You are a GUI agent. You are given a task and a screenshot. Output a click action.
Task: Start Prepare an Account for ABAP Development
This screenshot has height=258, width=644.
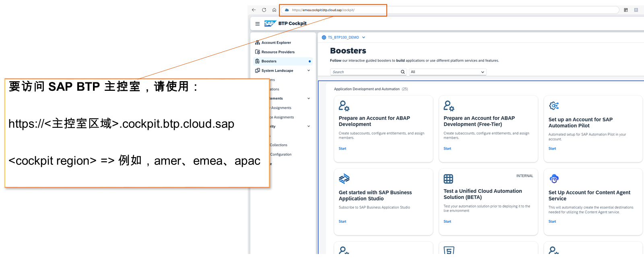pyautogui.click(x=343, y=149)
